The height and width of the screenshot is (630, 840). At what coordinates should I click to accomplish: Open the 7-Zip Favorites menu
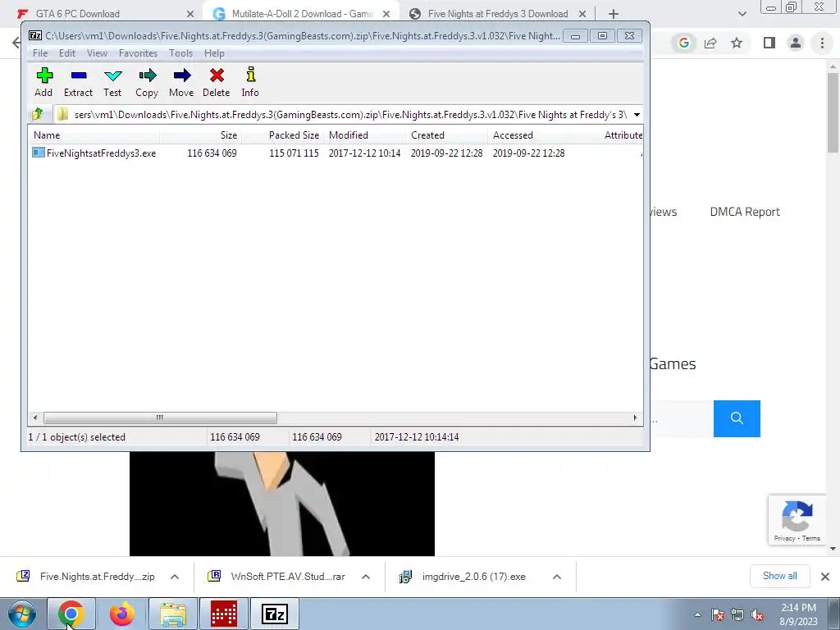point(138,53)
